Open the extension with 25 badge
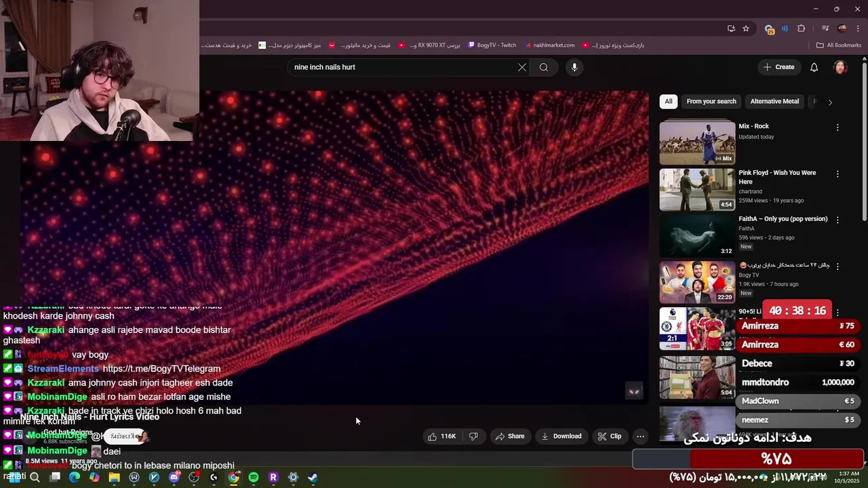The image size is (868, 488). click(769, 28)
